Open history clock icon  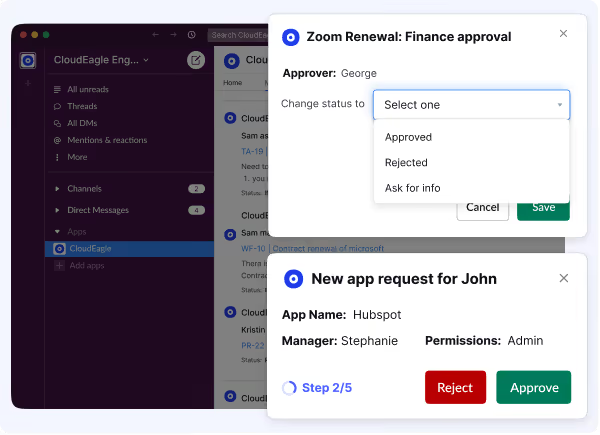tap(192, 35)
